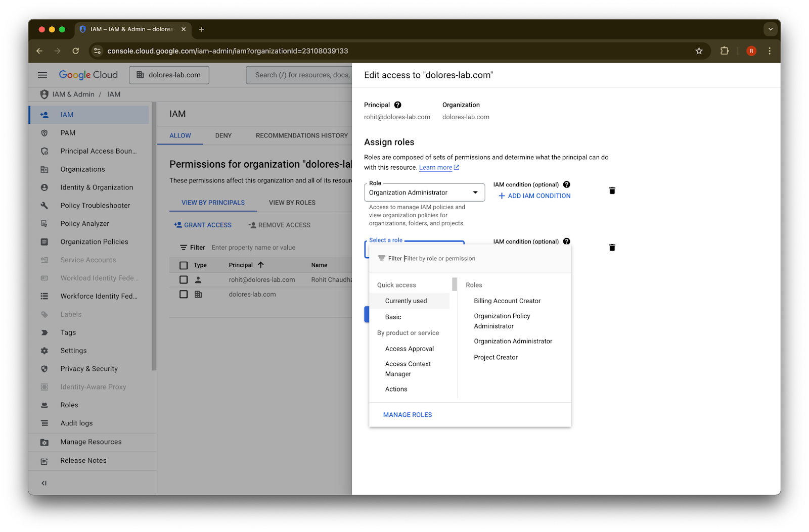Image resolution: width=809 pixels, height=532 pixels.
Task: Open the Chrome profile avatar
Action: pyautogui.click(x=751, y=51)
